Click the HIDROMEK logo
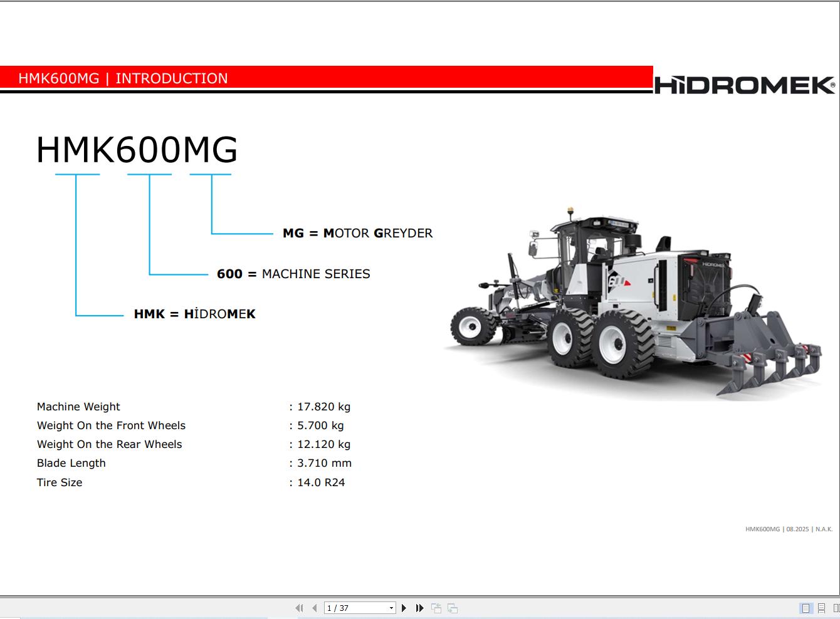The image size is (840, 619). tap(745, 85)
